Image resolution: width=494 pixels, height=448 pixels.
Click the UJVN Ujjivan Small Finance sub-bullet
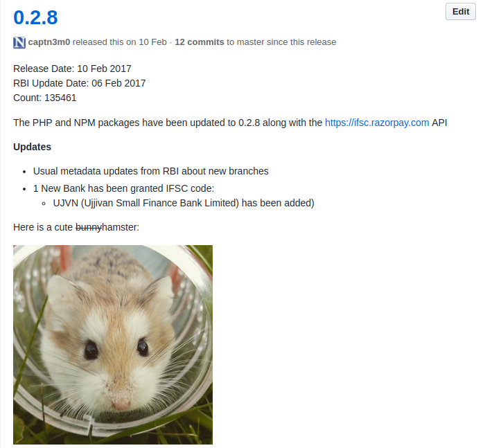(x=184, y=203)
